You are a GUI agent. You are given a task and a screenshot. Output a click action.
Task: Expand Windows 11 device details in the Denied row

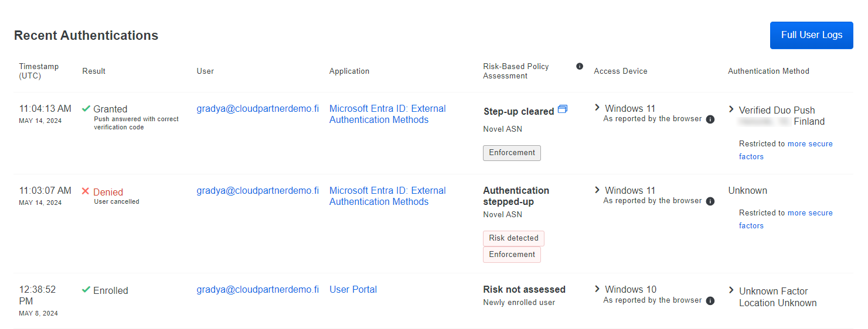597,190
